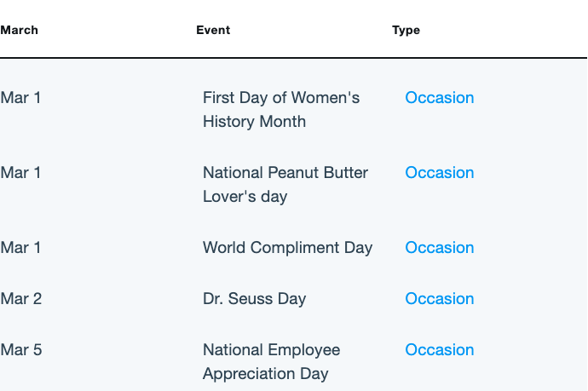The height and width of the screenshot is (391, 588).
Task: Click the black divider line under the table header
Action: coord(294,58)
